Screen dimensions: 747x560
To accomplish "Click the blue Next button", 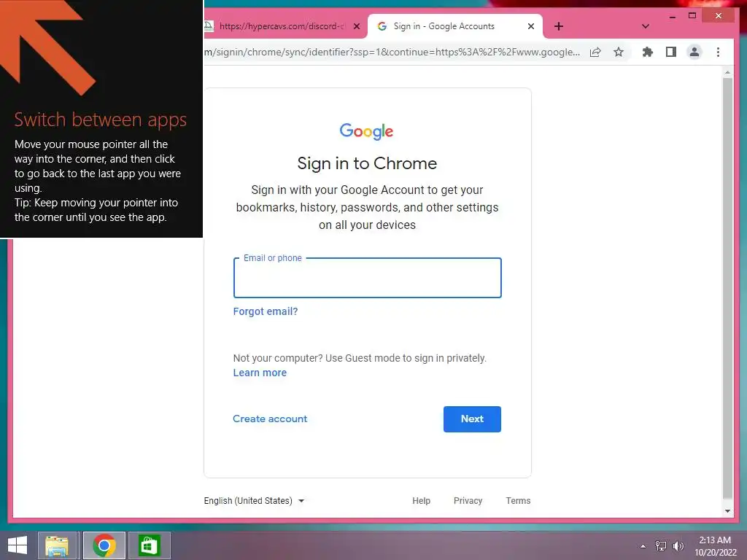I will 472,419.
